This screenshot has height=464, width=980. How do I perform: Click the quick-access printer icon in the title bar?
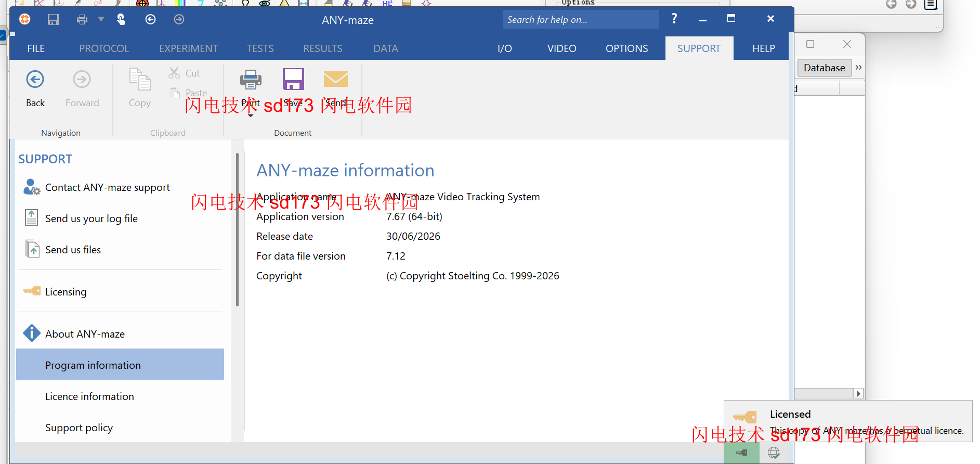tap(82, 20)
